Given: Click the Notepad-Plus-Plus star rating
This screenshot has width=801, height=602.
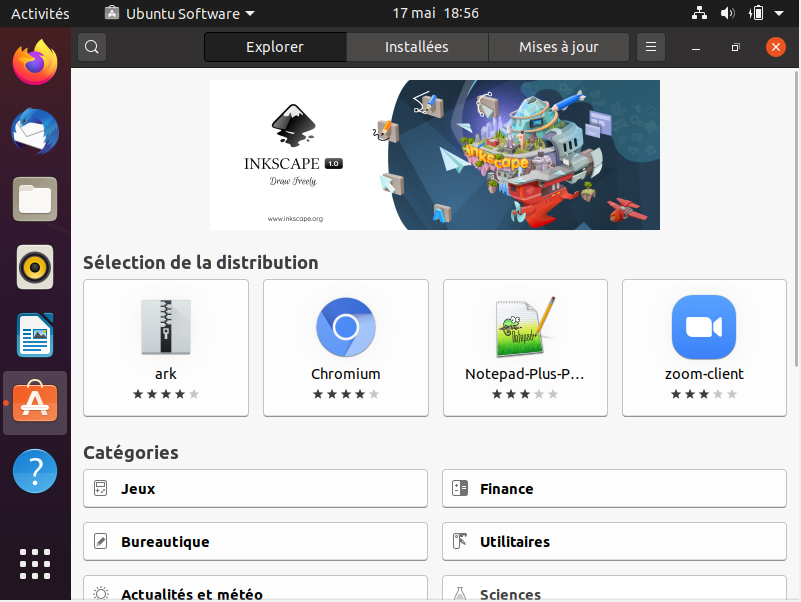Looking at the screenshot, I should [x=525, y=394].
